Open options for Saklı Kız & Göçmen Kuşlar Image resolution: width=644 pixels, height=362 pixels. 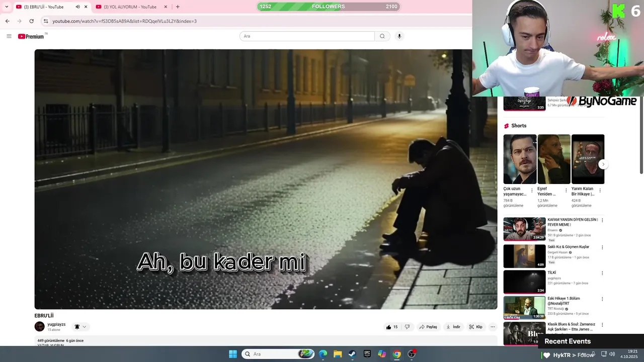pyautogui.click(x=602, y=247)
